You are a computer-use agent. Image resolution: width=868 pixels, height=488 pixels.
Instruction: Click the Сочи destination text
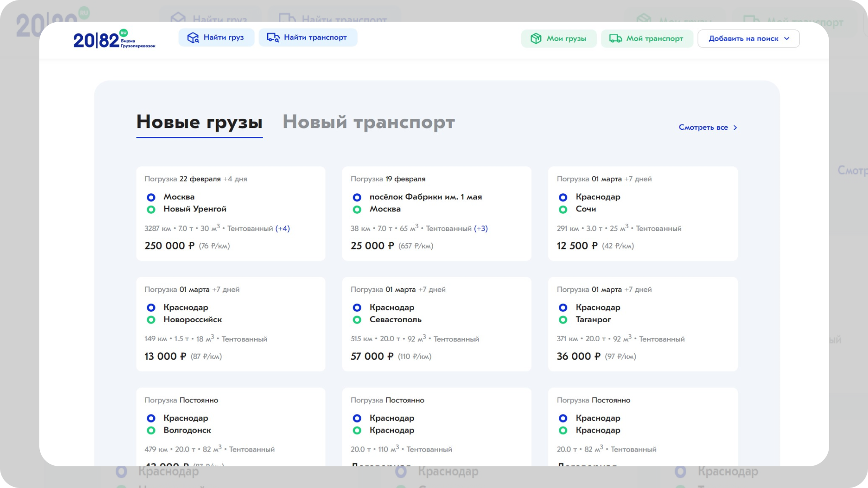coord(586,209)
